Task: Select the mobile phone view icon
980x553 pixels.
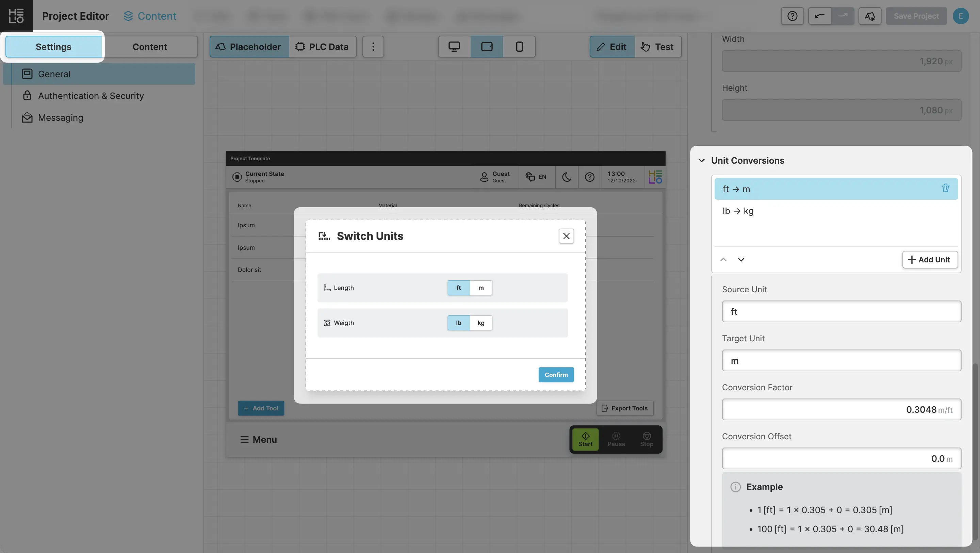Action: [x=519, y=47]
